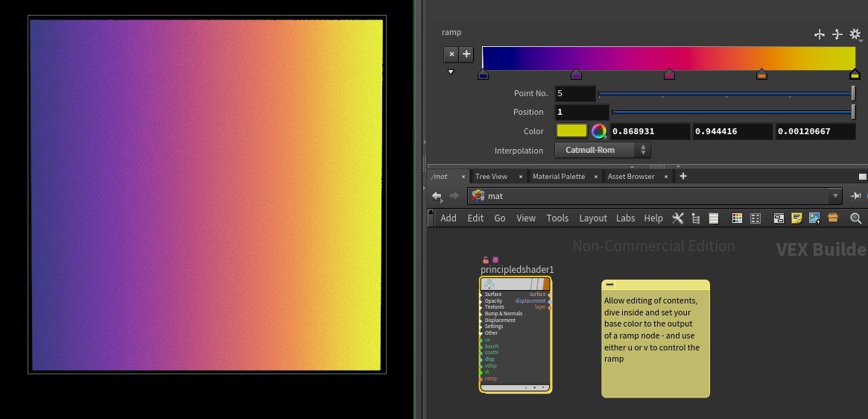This screenshot has height=419, width=868.
Task: Click the Position value input field
Action: [x=580, y=112]
